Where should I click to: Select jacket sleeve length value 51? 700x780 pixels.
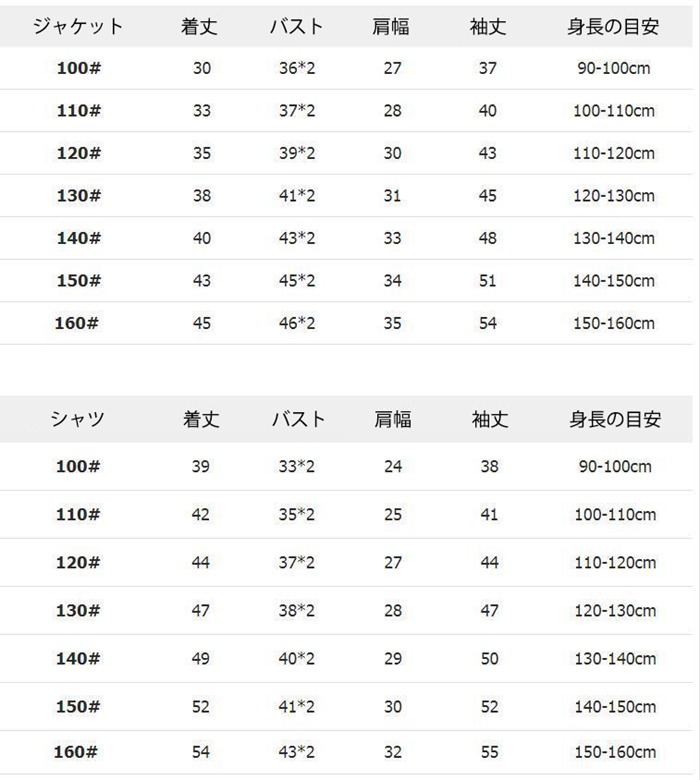pyautogui.click(x=488, y=281)
